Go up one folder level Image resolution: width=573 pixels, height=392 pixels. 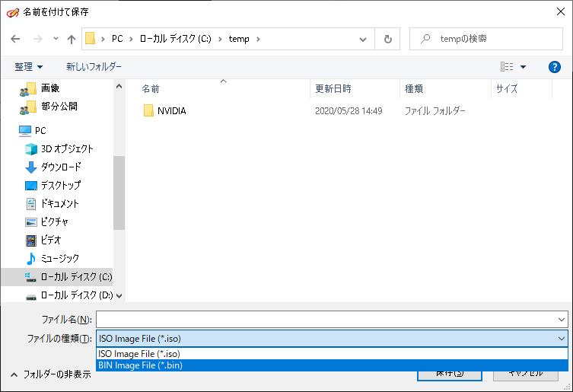point(72,39)
